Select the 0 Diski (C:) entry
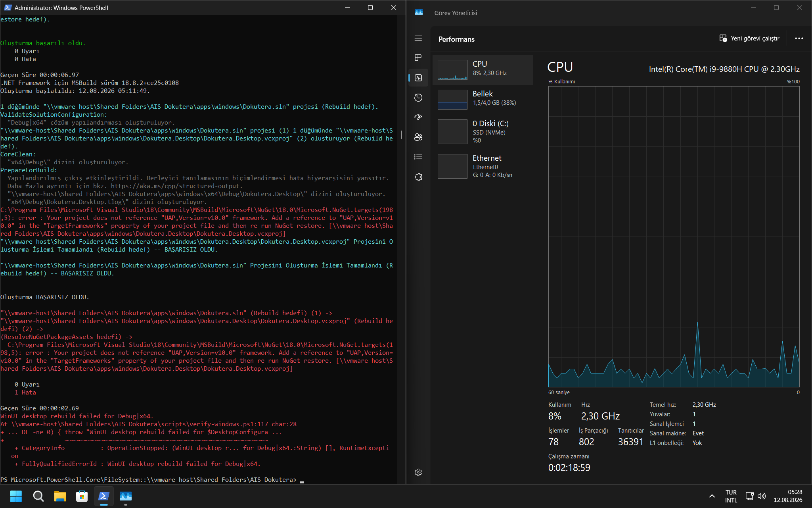Image resolution: width=812 pixels, height=508 pixels. coord(483,131)
